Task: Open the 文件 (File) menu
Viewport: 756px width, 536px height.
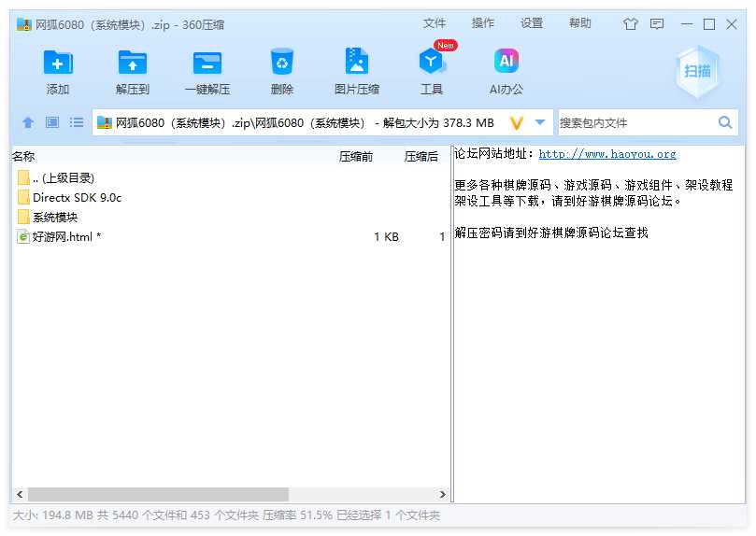Action: pos(434,23)
